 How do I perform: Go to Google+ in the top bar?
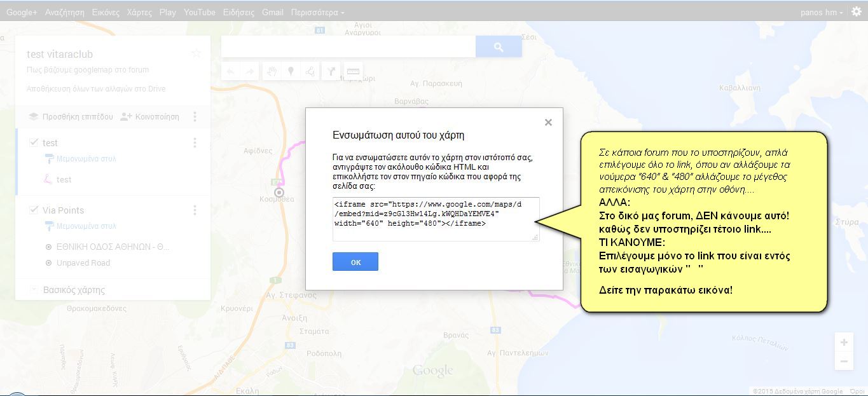click(22, 12)
